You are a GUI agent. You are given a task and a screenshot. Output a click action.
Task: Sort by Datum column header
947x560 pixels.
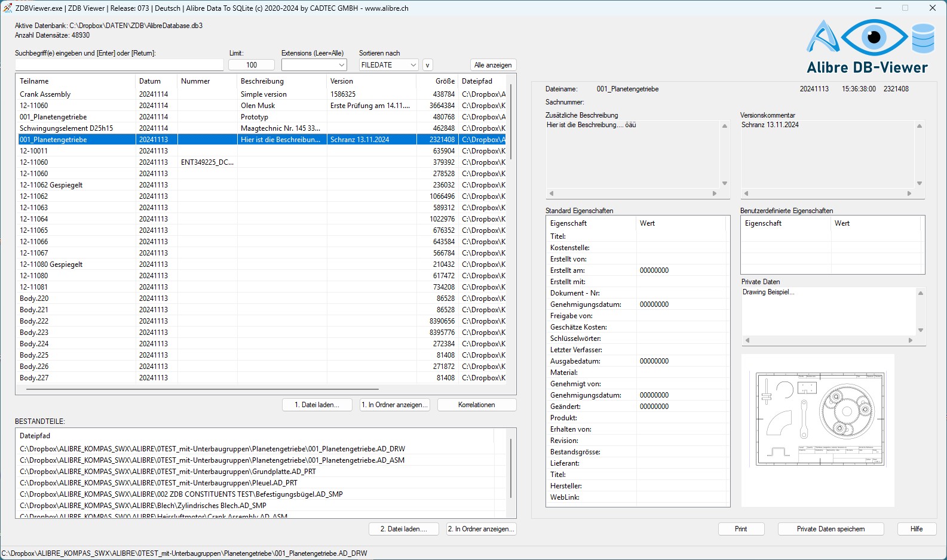coord(156,81)
